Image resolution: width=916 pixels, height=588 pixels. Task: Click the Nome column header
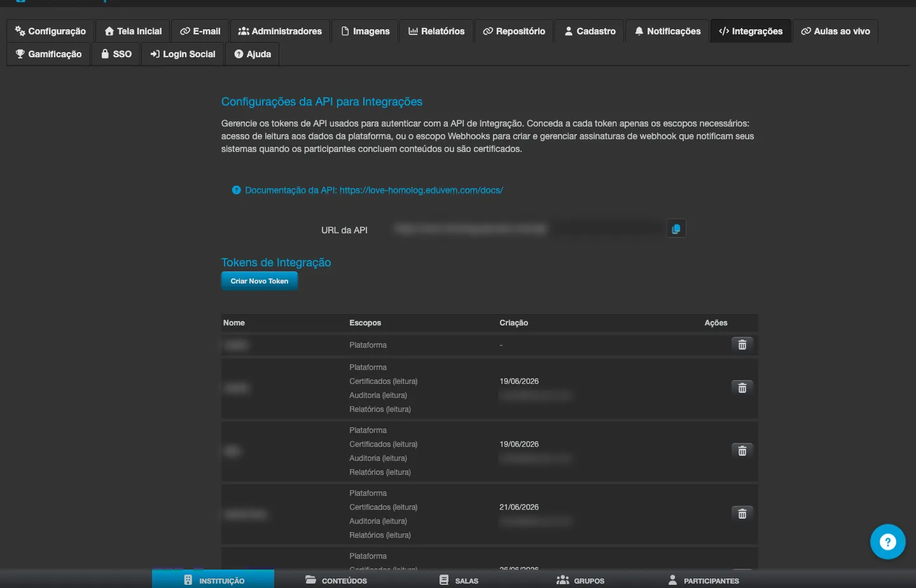click(234, 323)
